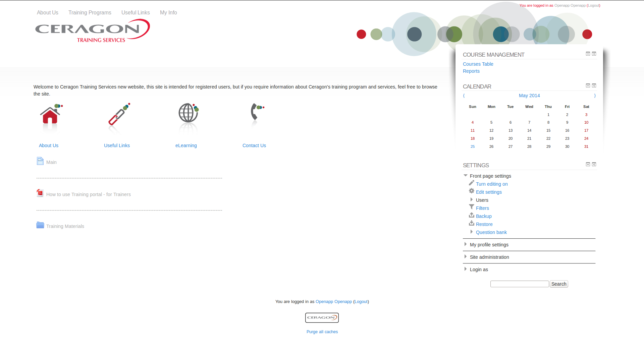Image resolution: width=644 pixels, height=362 pixels.
Task: Click calendar day 31
Action: (586, 146)
